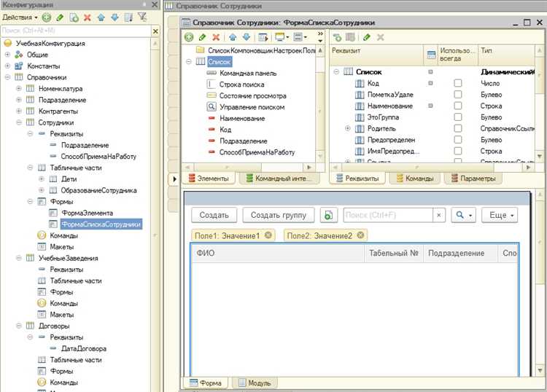Open the Еще dropdown in form preview
The height and width of the screenshot is (392, 547).
503,215
